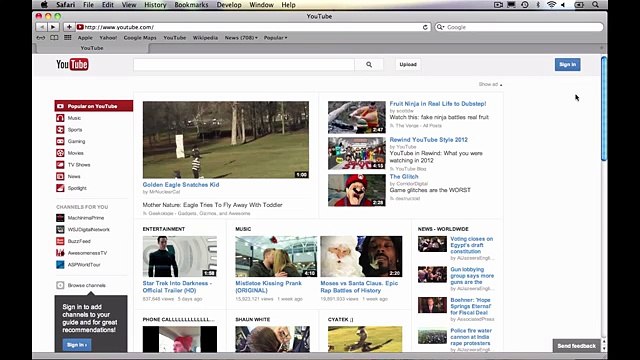Click the page vertical scrollbar thumb

[x=604, y=109]
